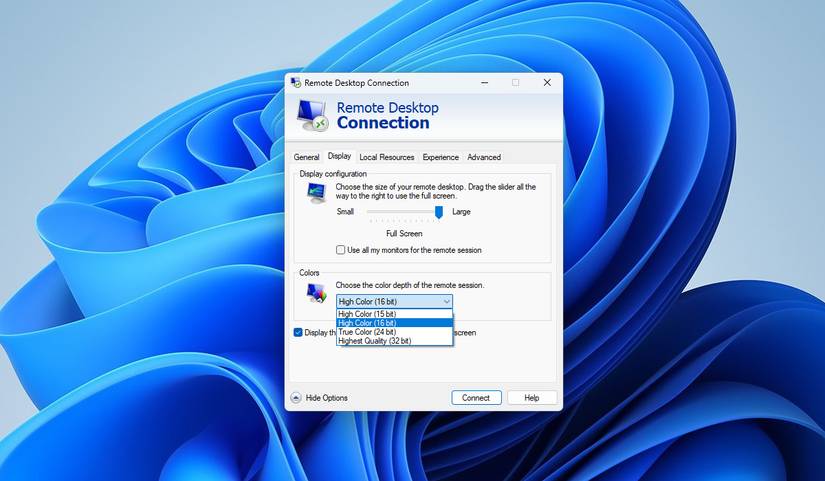Go to the Advanced tab
This screenshot has height=481, width=825.
pos(484,157)
